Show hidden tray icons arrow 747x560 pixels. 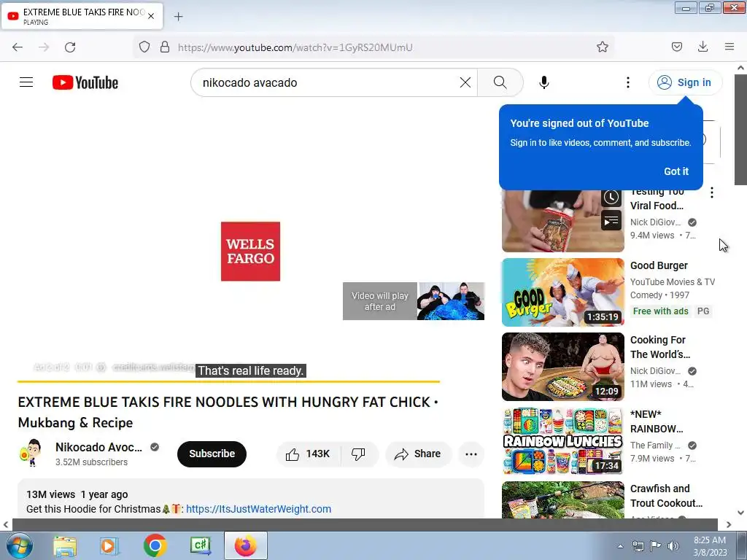[x=620, y=546]
